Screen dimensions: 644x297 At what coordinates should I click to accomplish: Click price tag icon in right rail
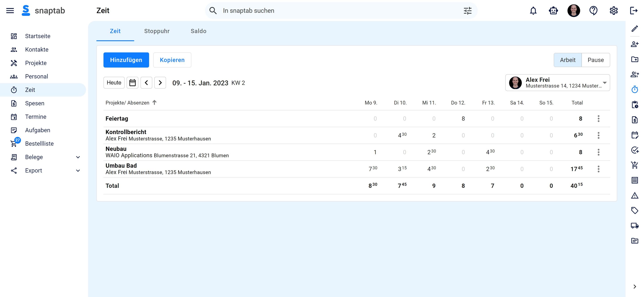tap(635, 210)
